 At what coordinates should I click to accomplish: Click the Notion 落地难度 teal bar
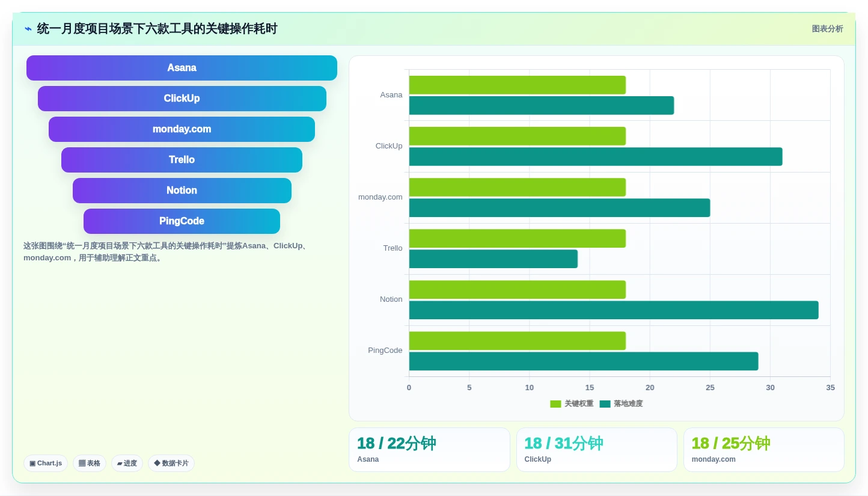click(x=614, y=310)
